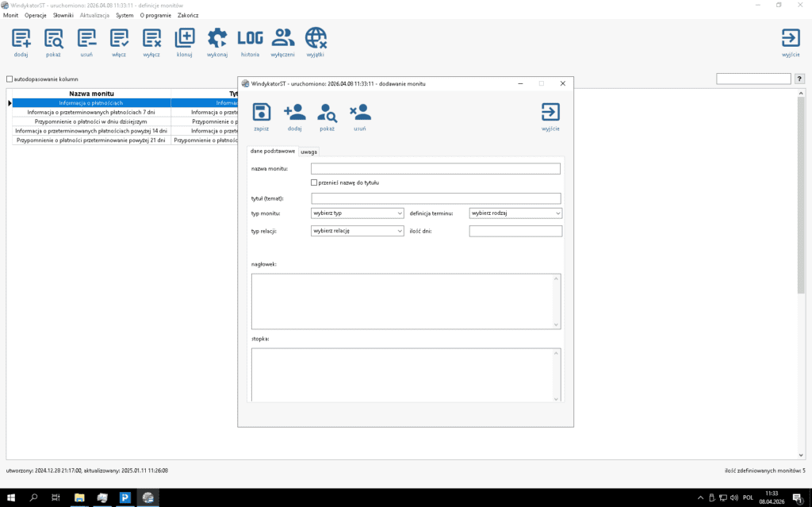Image resolution: width=812 pixels, height=507 pixels.
Task: Click the usuń person icon in dialog
Action: (x=359, y=113)
